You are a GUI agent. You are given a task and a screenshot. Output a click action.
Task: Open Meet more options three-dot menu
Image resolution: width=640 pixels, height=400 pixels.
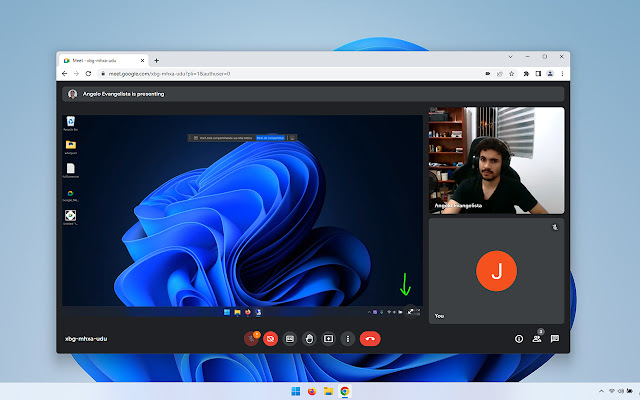[x=347, y=339]
